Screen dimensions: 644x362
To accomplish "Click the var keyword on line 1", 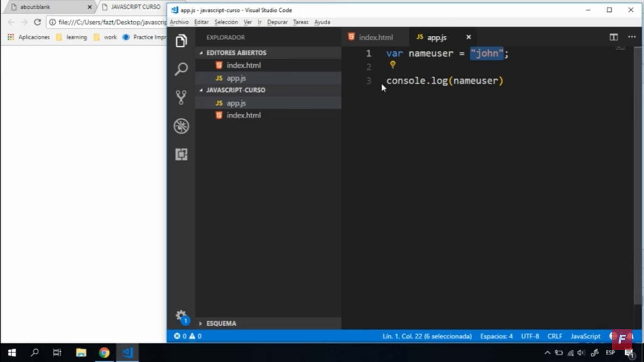I will tap(395, 53).
